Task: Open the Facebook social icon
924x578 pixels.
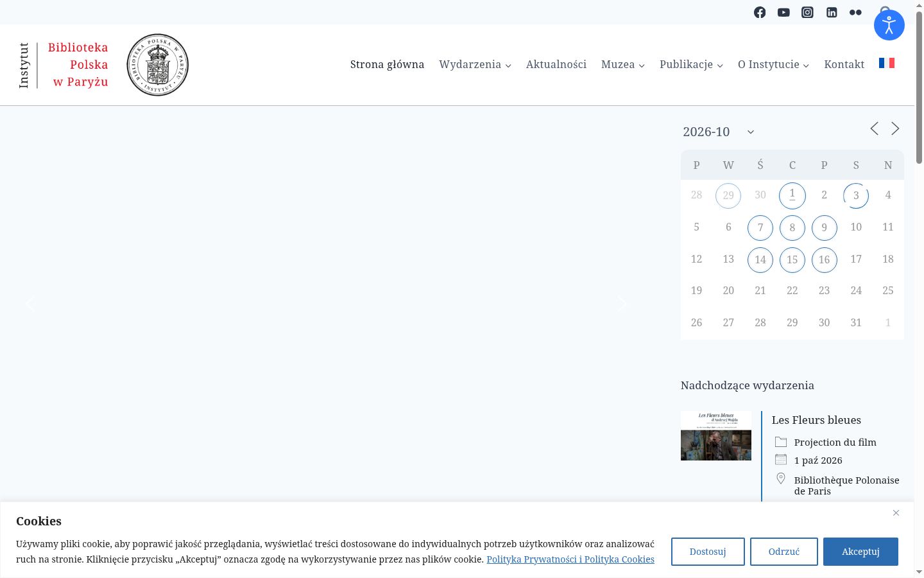Action: 760,12
